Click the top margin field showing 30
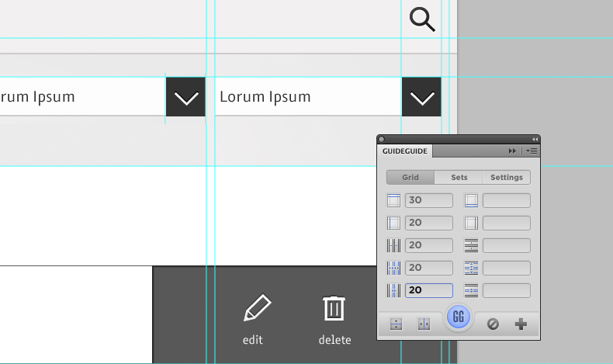613x364 pixels. 428,200
